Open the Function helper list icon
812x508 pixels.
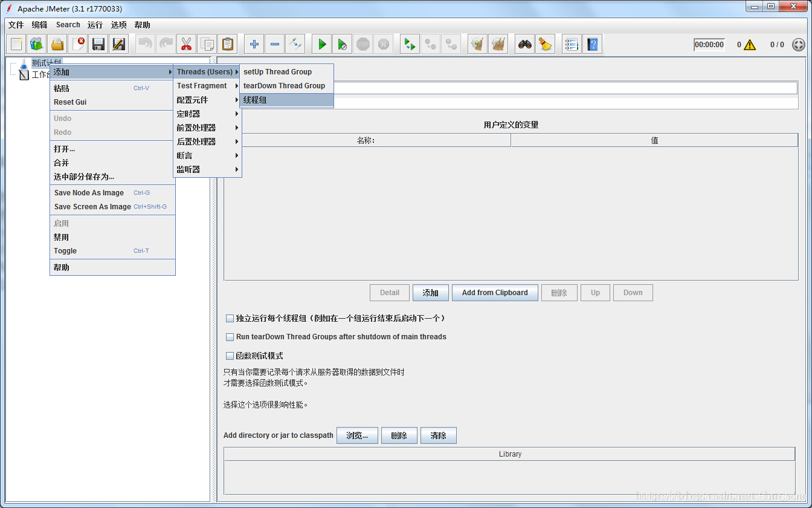click(572, 44)
